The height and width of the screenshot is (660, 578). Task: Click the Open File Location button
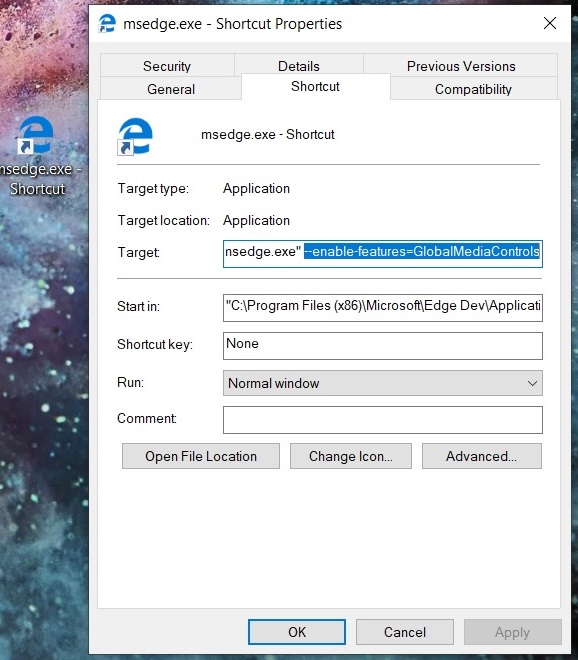[201, 456]
